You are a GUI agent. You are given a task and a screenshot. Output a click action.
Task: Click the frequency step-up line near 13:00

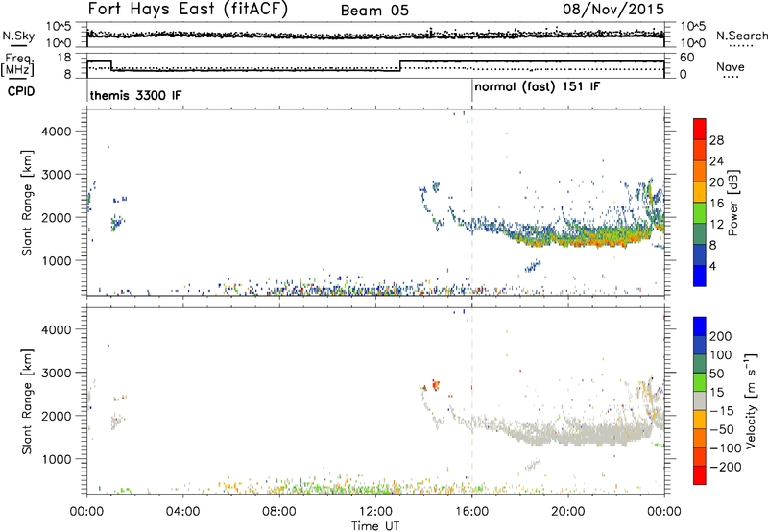click(x=400, y=66)
